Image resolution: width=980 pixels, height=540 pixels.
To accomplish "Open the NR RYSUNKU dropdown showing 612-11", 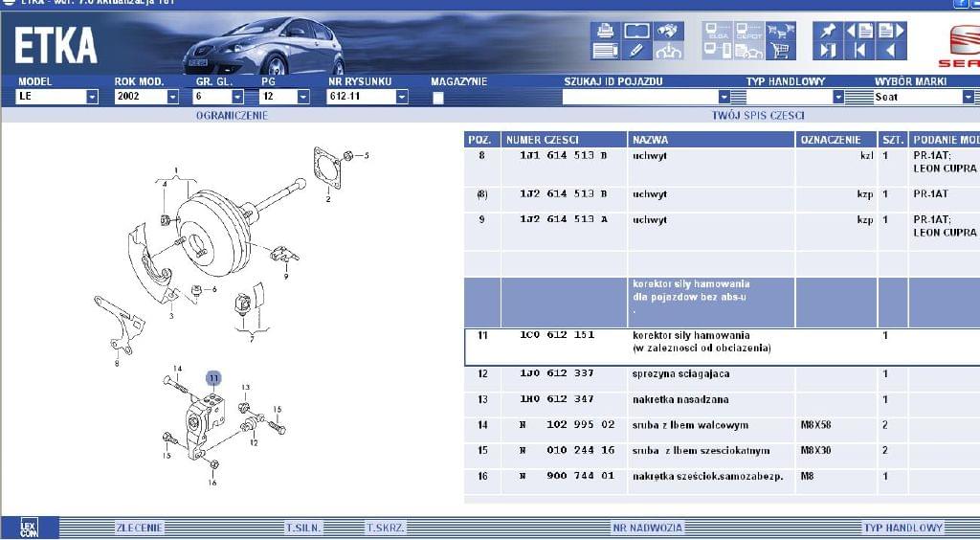I will point(401,97).
